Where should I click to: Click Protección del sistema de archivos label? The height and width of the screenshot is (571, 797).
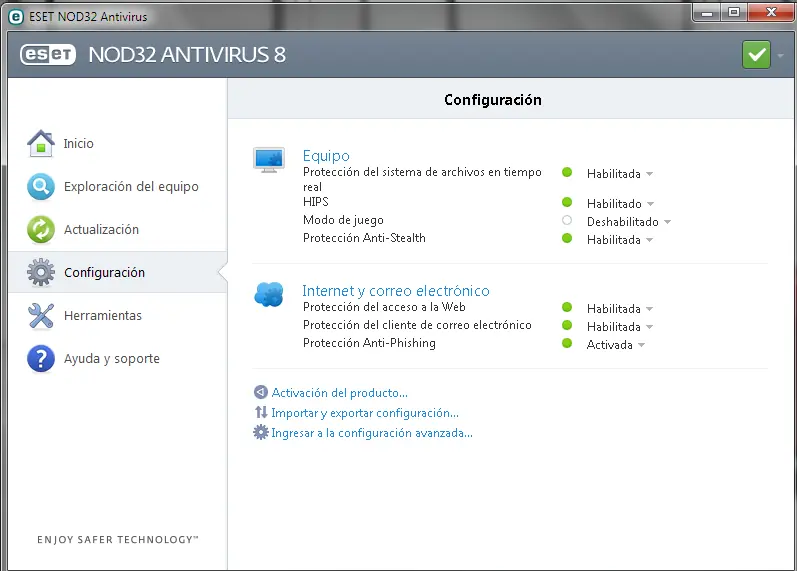pyautogui.click(x=422, y=179)
